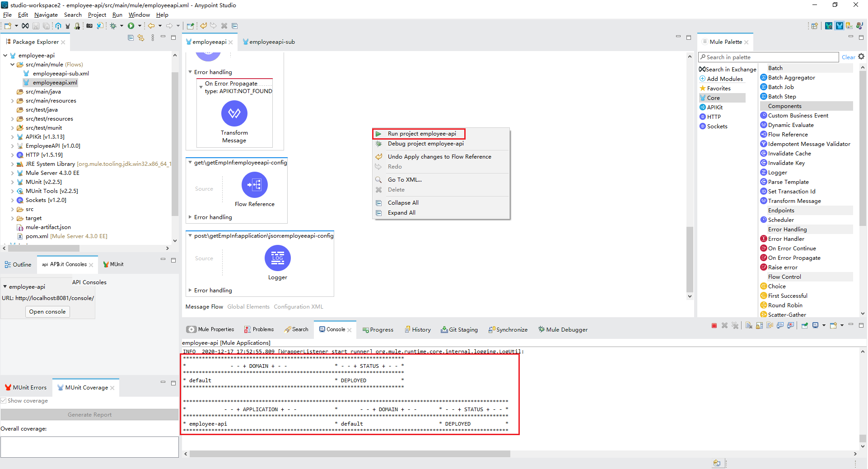The image size is (868, 469).
Task: Toggle Pin Console icon
Action: click(804, 325)
